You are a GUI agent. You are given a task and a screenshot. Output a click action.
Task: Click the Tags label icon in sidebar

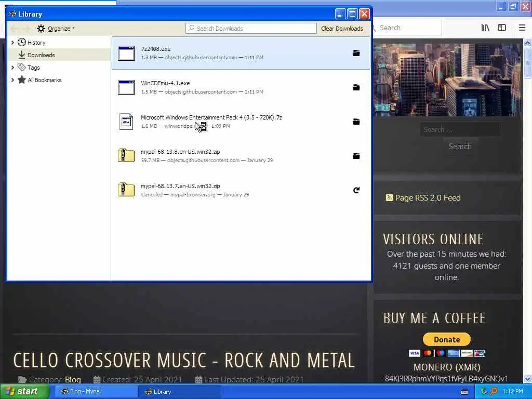(22, 67)
